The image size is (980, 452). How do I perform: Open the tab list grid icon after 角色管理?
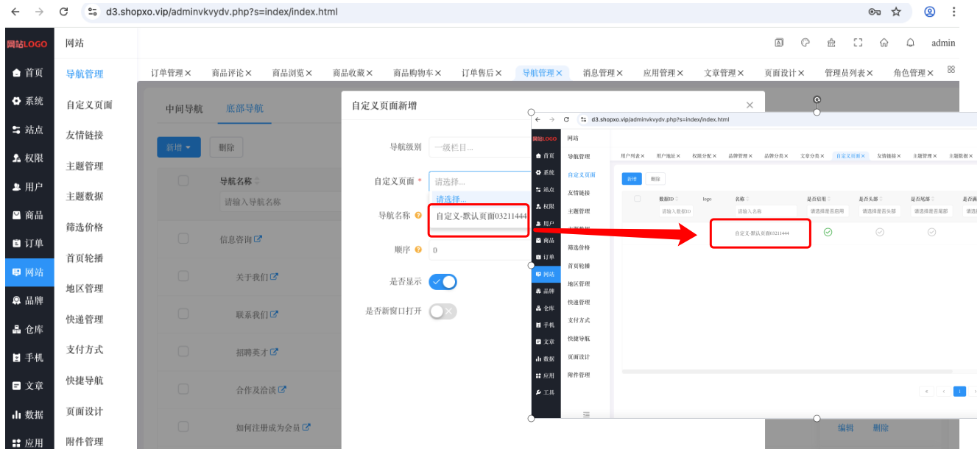951,69
